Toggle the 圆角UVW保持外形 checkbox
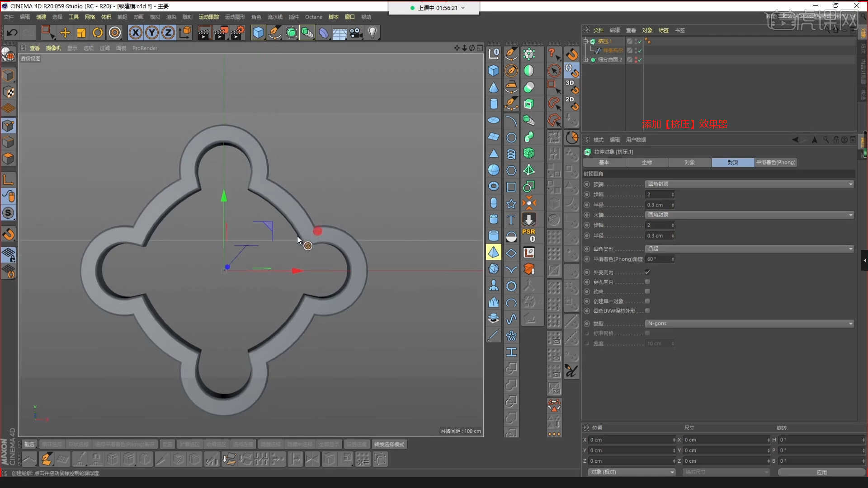 click(647, 310)
